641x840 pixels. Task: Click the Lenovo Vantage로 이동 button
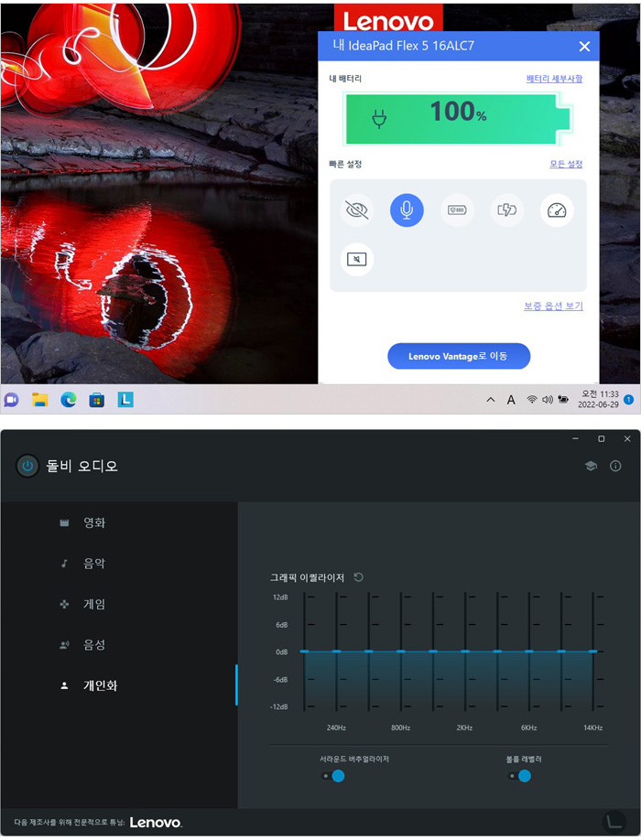click(x=459, y=356)
